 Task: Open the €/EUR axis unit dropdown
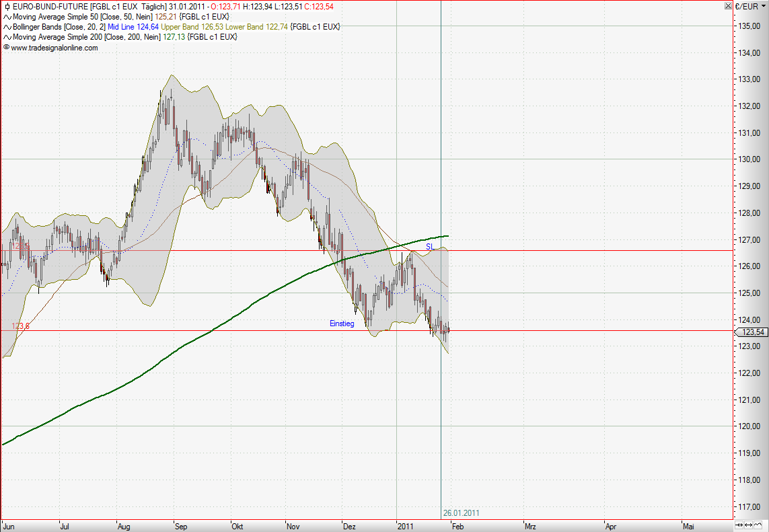pos(764,5)
